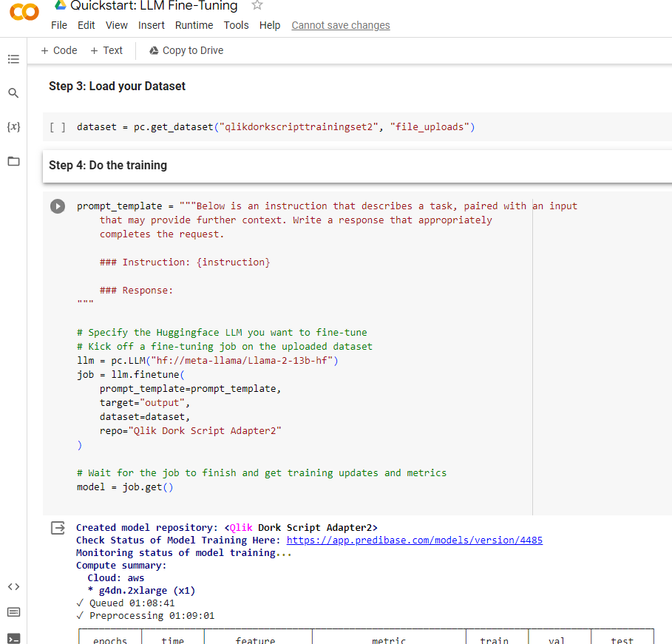Click the notebook title Quickstart: LLM Fine-Tuning
Screen dimensions: 672x644
pos(154,6)
